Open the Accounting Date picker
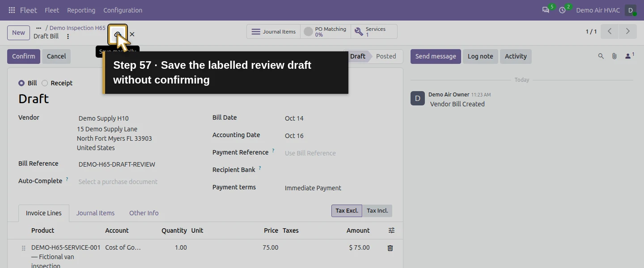 click(x=338, y=136)
